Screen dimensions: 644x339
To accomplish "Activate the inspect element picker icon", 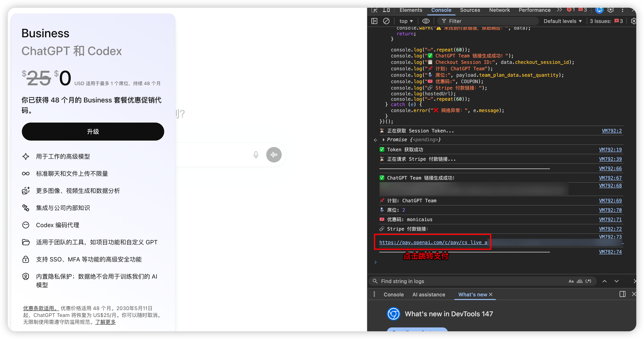I will (374, 10).
